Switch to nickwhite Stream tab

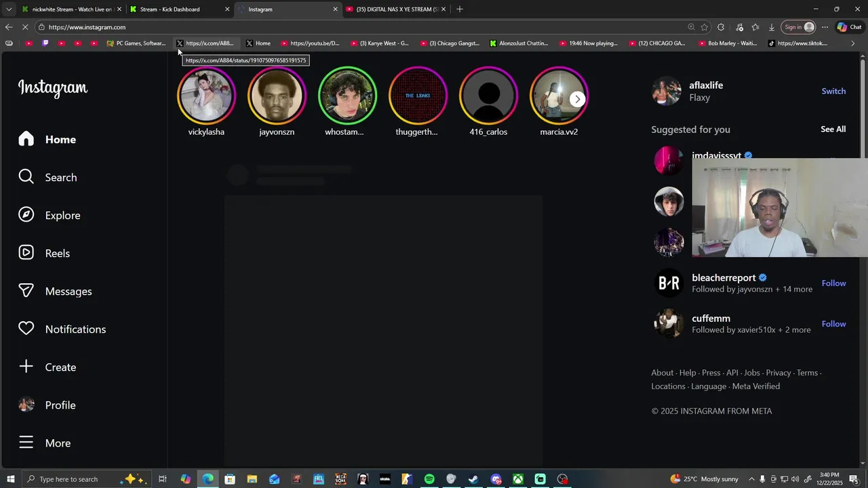[71, 9]
